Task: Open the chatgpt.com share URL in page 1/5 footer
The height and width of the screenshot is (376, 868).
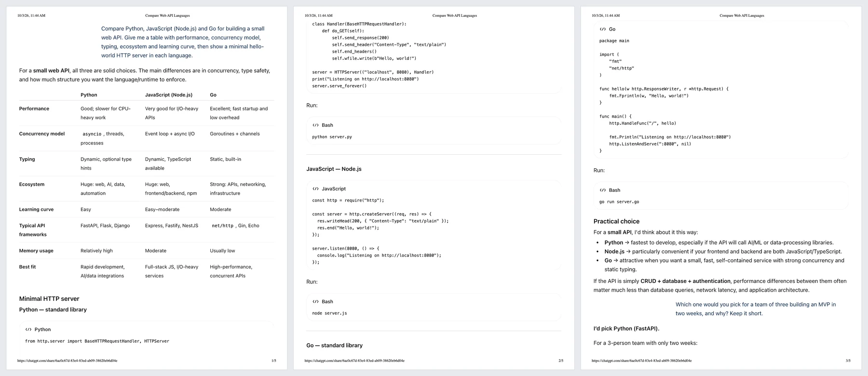Action: [x=68, y=361]
